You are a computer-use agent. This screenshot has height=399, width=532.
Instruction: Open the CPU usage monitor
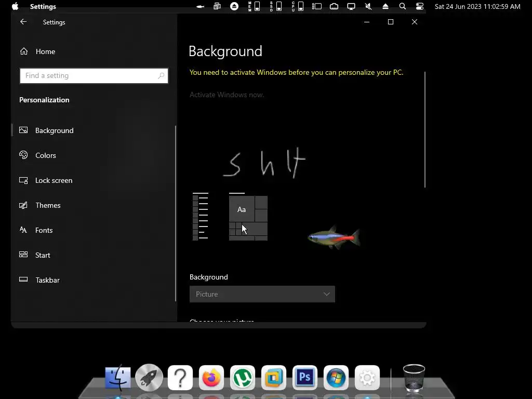298,6
